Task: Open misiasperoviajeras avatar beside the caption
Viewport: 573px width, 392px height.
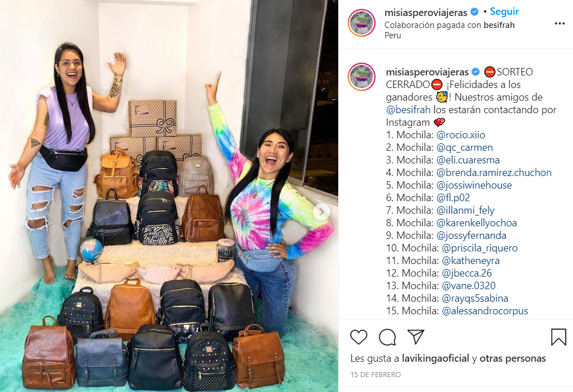Action: pos(362,77)
